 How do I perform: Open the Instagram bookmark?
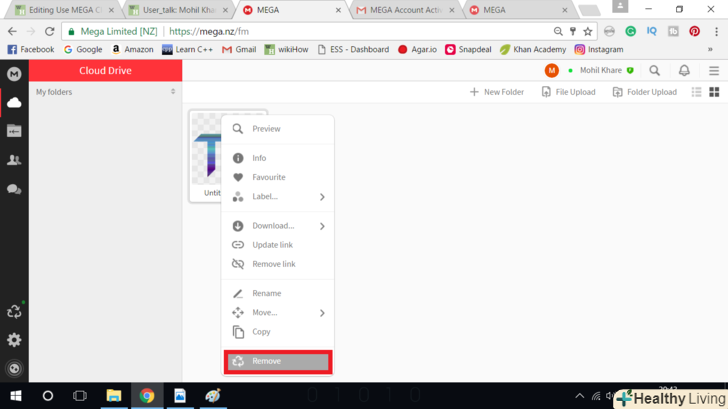click(x=599, y=50)
